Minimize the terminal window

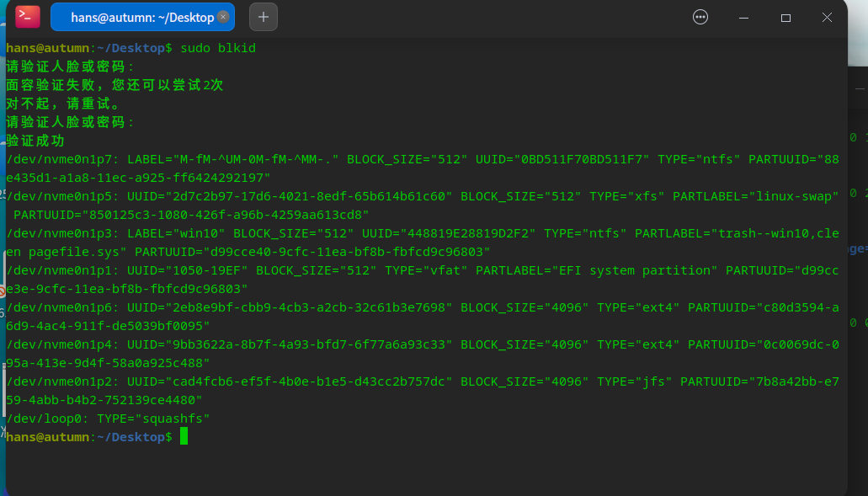[x=743, y=18]
